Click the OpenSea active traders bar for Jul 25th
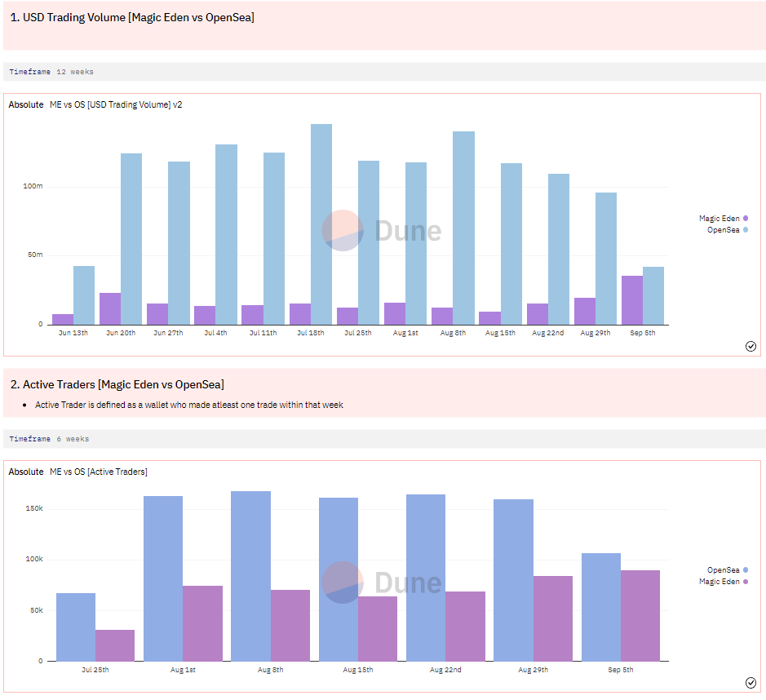The height and width of the screenshot is (700, 766). [x=76, y=627]
